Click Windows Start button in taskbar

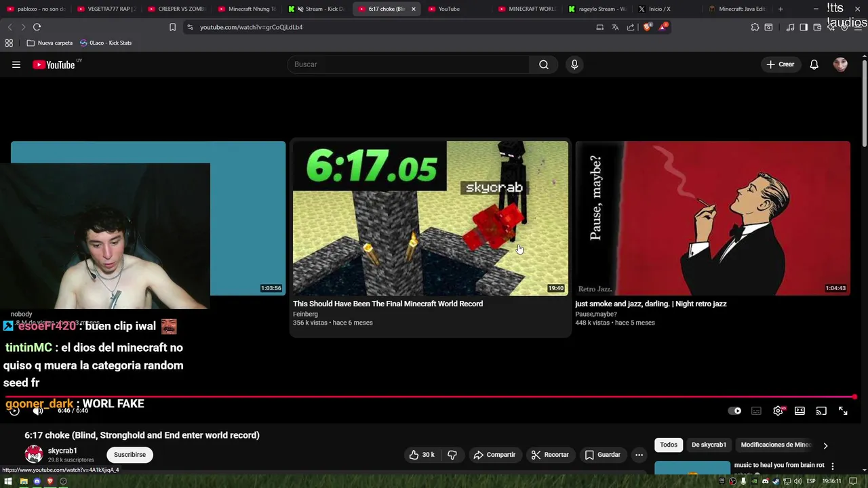coord(9,481)
